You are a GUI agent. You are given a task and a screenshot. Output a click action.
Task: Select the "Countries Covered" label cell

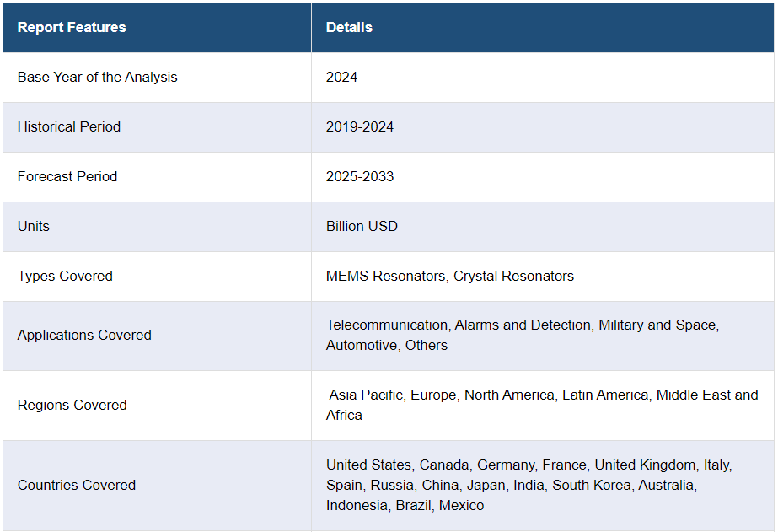click(x=77, y=486)
